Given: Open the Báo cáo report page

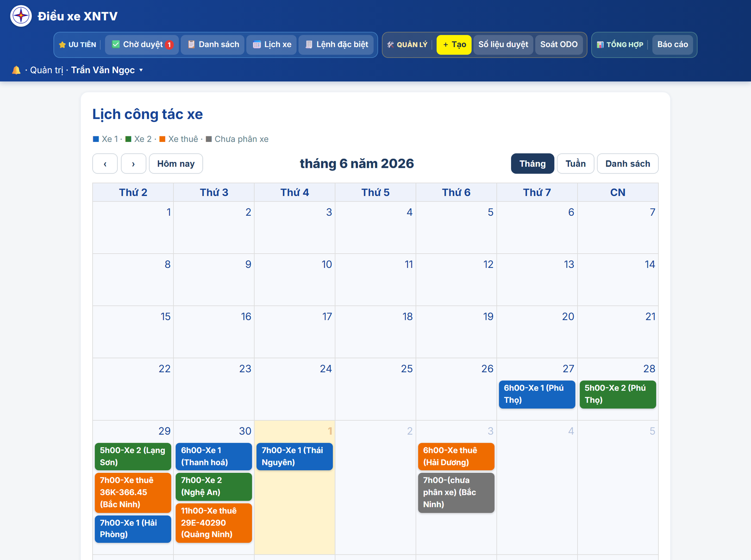Looking at the screenshot, I should (673, 45).
